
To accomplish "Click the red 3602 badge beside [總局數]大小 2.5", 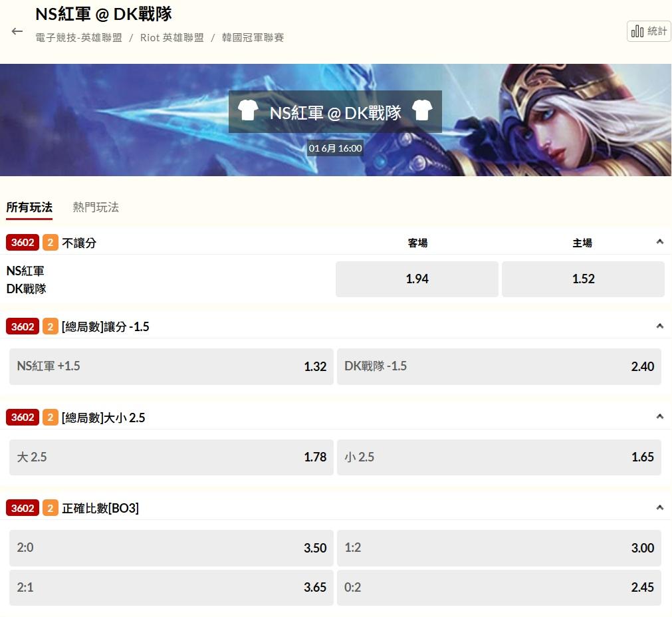I will click(23, 417).
